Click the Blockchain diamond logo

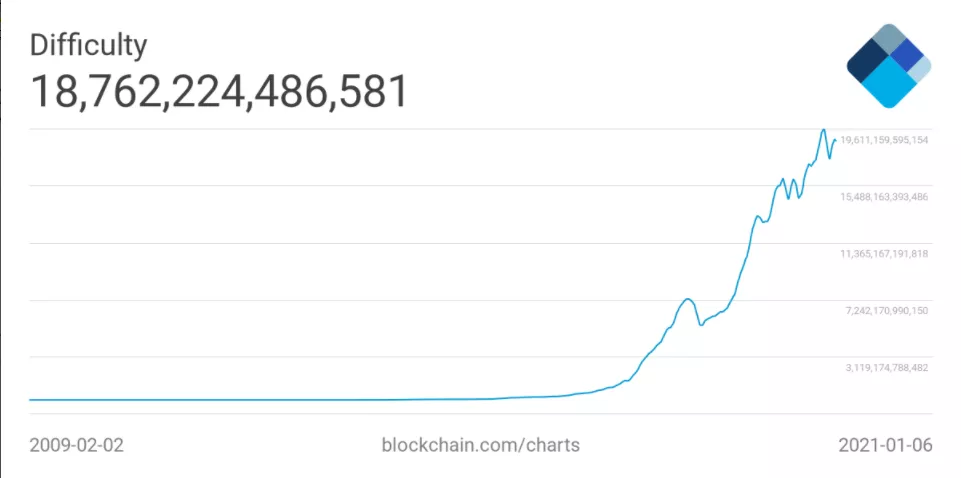889,65
